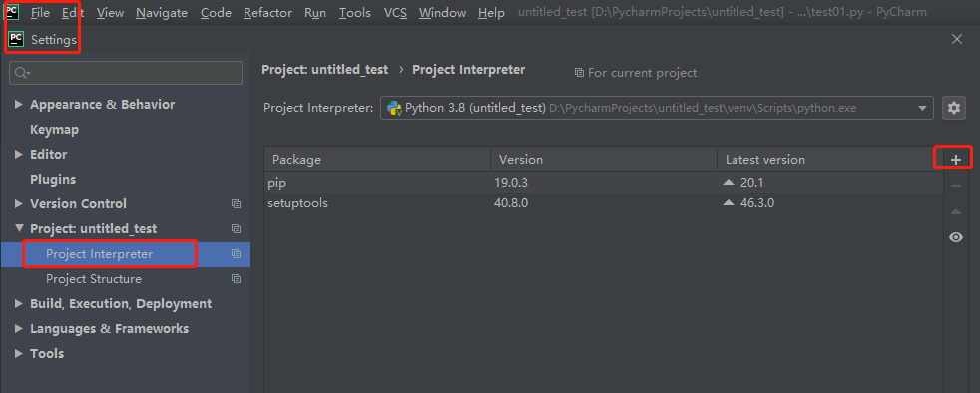Click the search magnifier icon in settings

pos(22,73)
